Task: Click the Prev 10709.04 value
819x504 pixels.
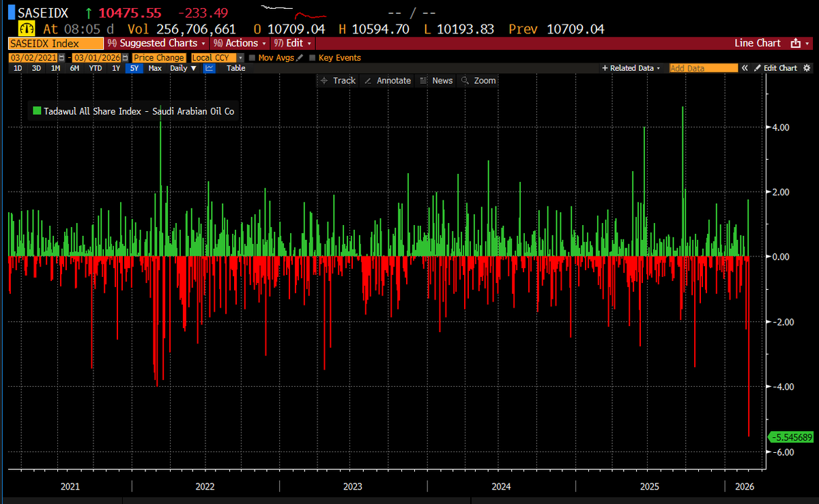Action: point(556,29)
